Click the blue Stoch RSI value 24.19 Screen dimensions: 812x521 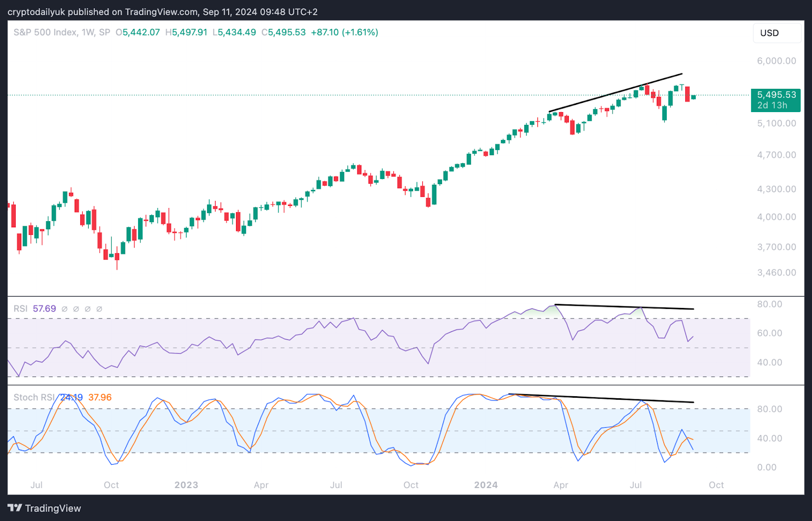tap(72, 398)
